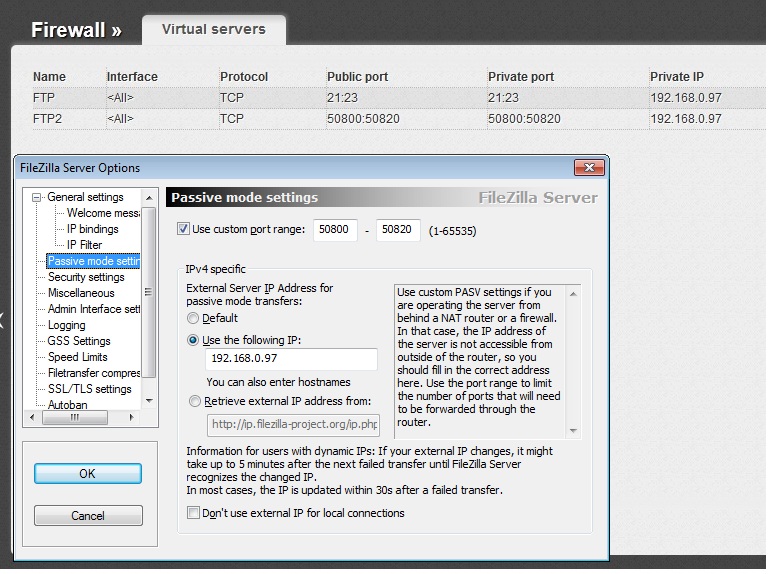Toggle Use custom port range checkbox
The image size is (774, 574).
coord(183,229)
